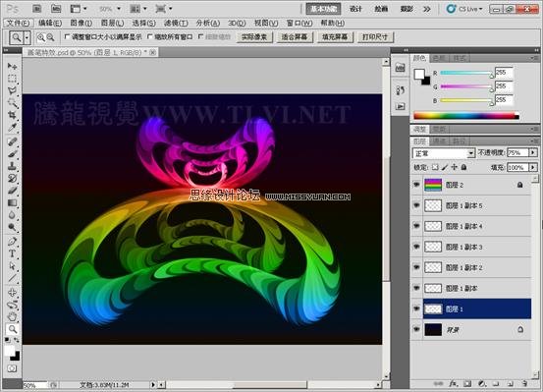543x392 pixels.
Task: Click Zoom In icon in options bar
Action: (41, 37)
